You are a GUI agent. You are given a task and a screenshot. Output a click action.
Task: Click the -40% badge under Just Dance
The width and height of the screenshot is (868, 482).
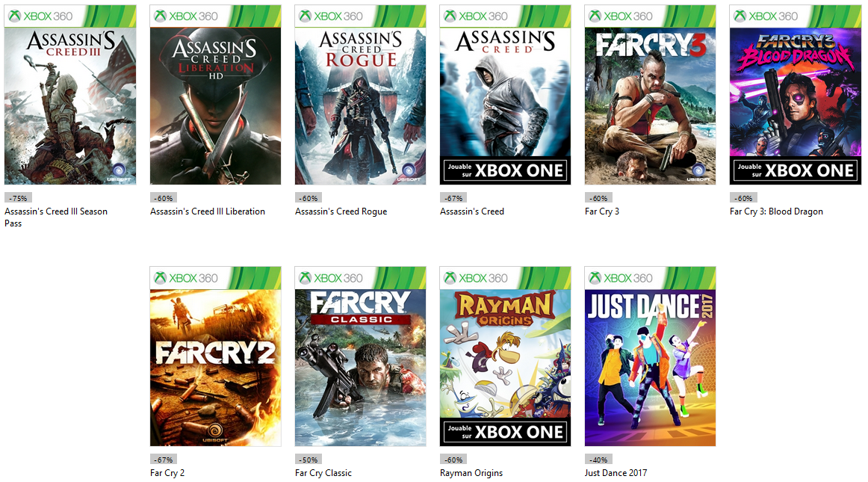coord(598,460)
